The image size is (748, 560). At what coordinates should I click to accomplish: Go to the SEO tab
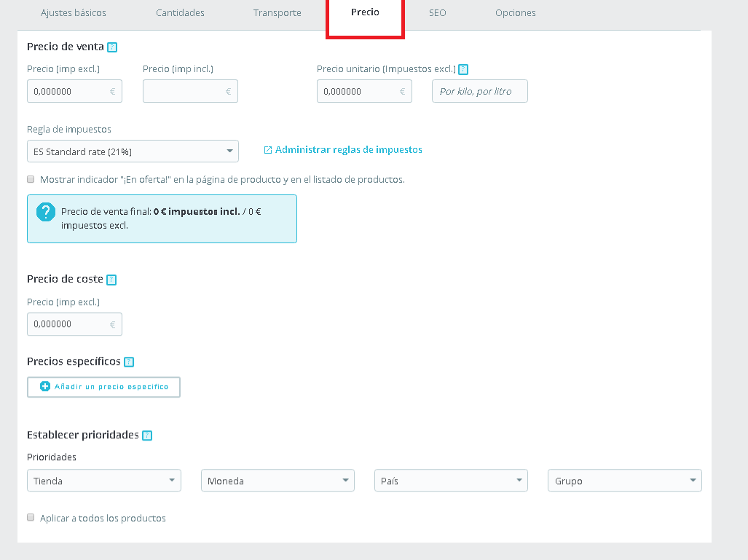coord(437,13)
